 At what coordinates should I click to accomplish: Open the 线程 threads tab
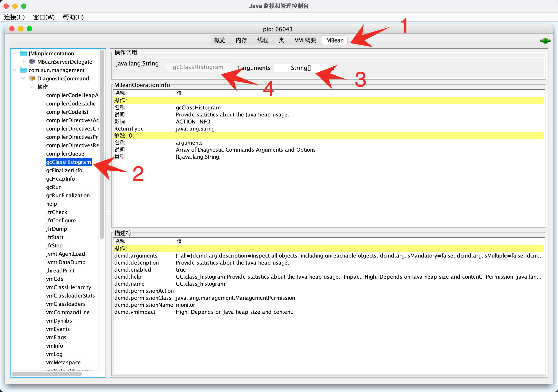(263, 40)
